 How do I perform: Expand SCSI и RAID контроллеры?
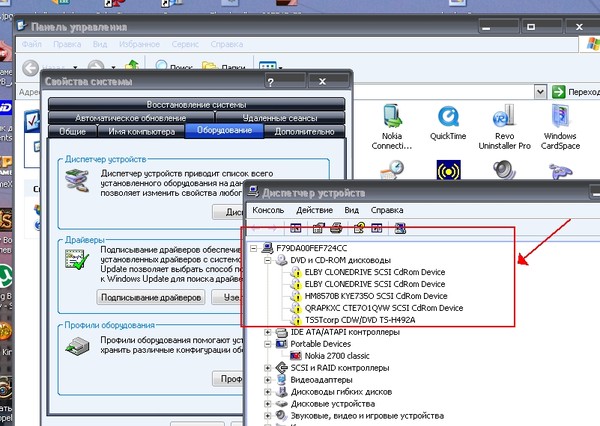click(267, 368)
